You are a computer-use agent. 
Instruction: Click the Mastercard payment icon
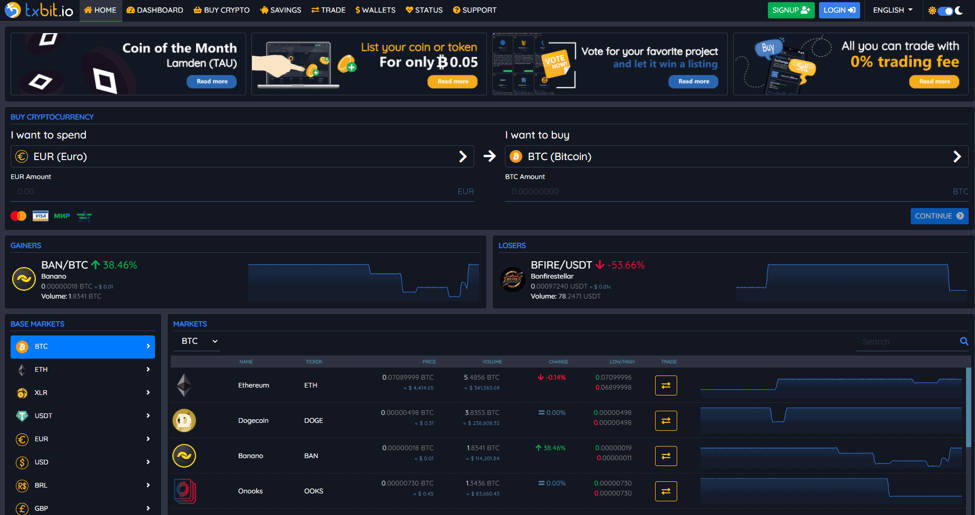click(x=19, y=216)
